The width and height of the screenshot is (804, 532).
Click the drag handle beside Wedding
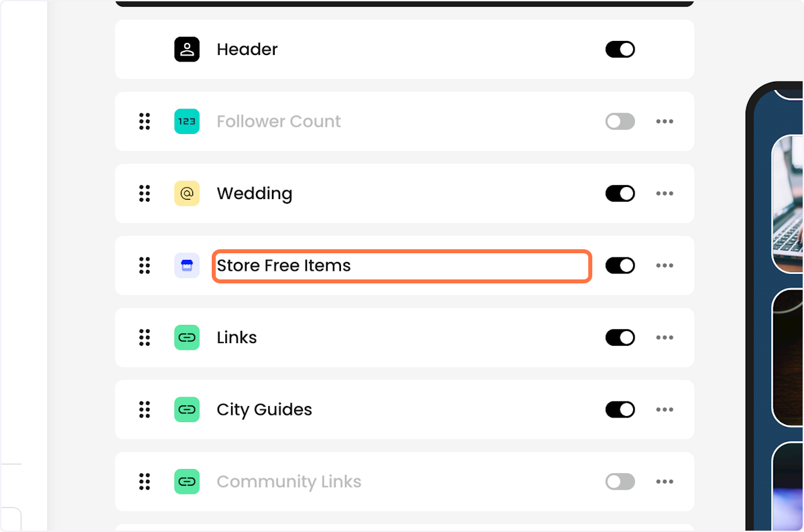pyautogui.click(x=144, y=193)
